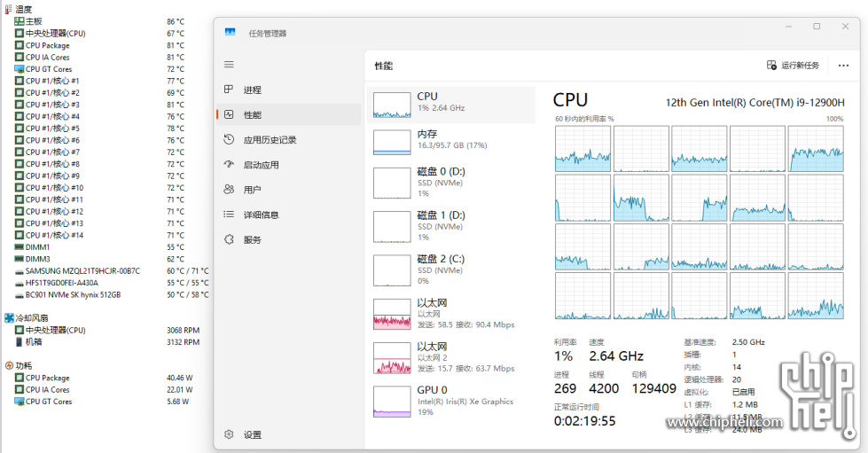
Task: Open the three-dot more options menu
Action: pos(843,66)
